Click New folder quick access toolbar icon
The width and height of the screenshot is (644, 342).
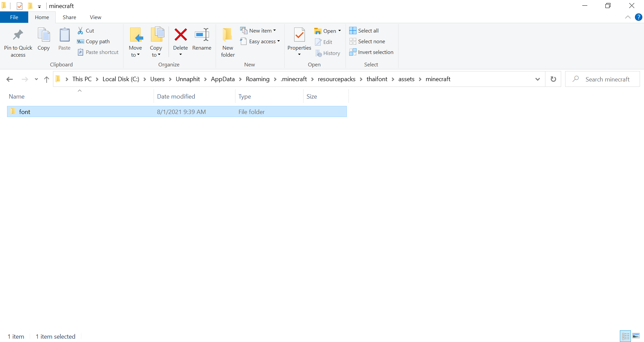(30, 6)
